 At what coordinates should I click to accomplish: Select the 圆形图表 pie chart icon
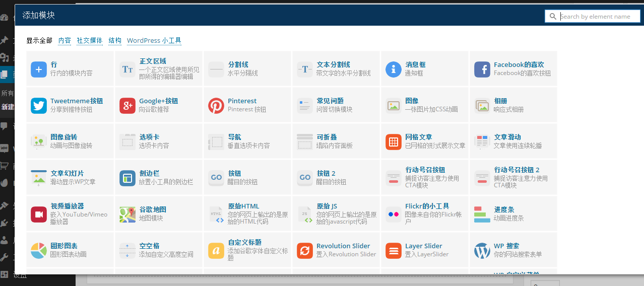[39, 251]
